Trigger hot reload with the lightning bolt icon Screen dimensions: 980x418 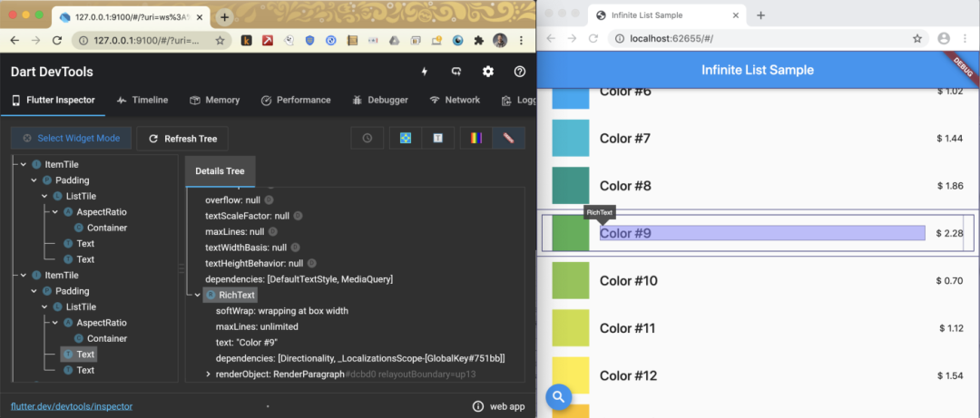(x=424, y=72)
